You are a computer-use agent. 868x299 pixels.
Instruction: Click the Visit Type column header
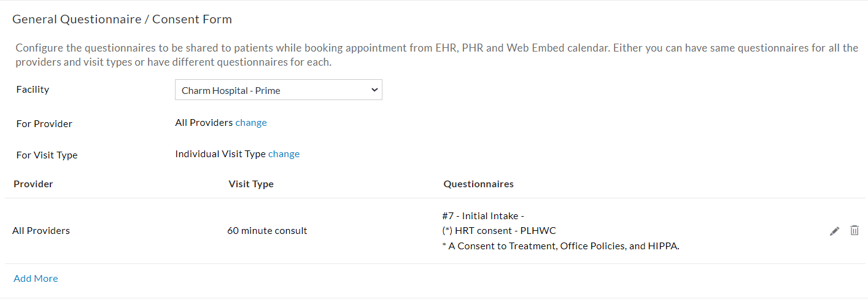(251, 184)
